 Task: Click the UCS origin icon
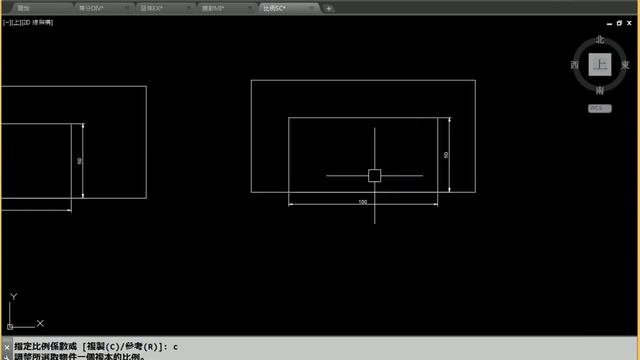coord(10,327)
